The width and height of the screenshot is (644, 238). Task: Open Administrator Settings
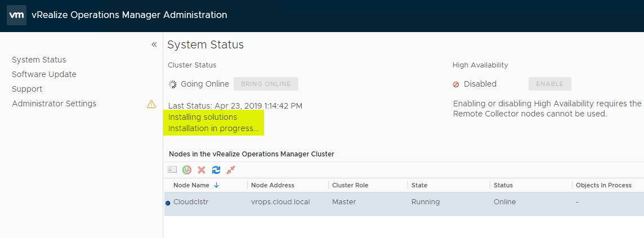pos(54,104)
